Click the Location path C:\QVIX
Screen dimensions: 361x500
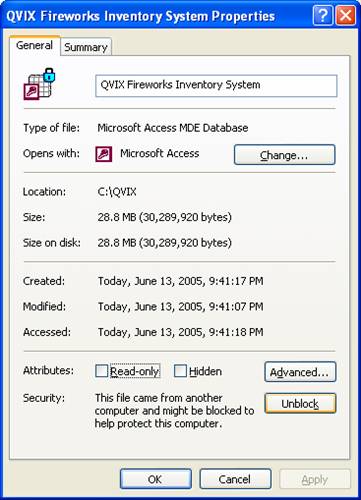point(117,192)
